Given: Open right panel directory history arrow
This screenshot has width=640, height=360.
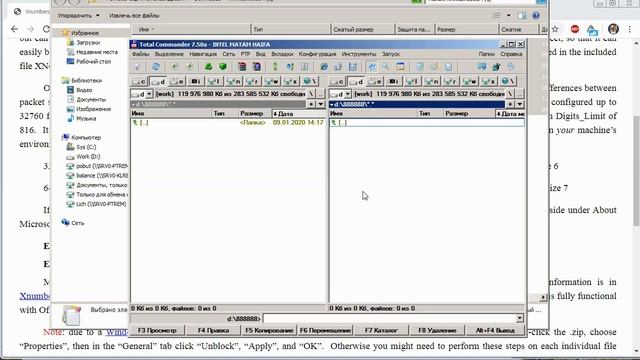Looking at the screenshot, I should coord(520,104).
